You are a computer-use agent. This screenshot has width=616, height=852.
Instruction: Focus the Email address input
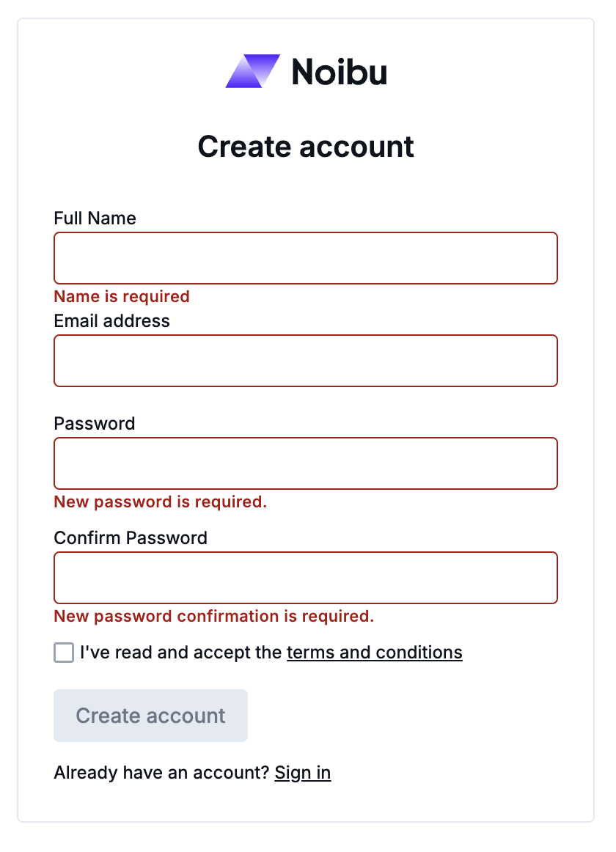click(x=306, y=360)
